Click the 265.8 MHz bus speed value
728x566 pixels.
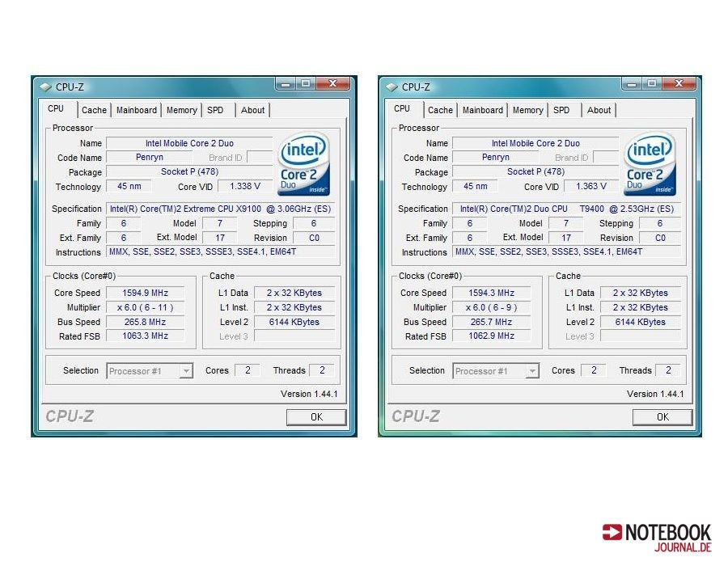(146, 322)
